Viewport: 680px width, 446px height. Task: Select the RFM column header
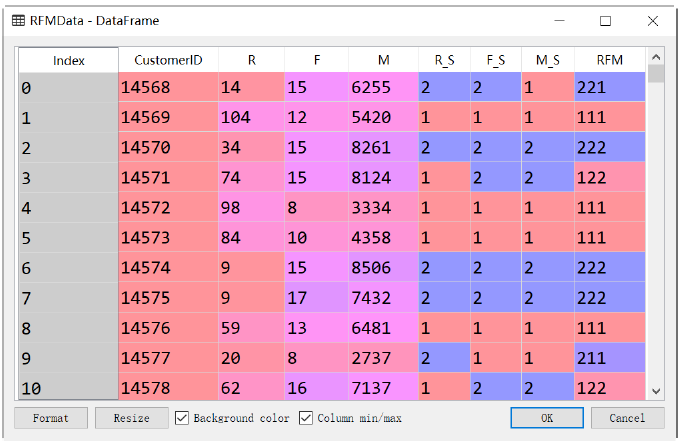610,60
